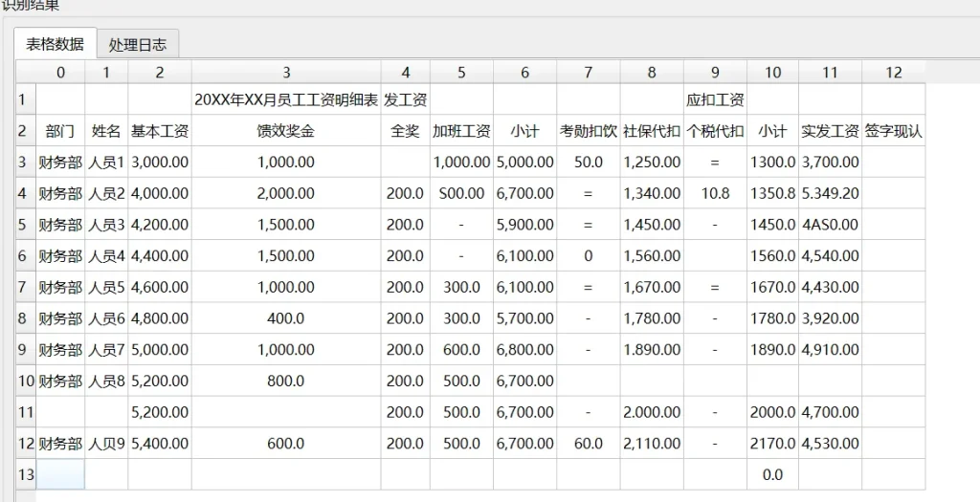Select the 人员1 name cell

[x=106, y=163]
